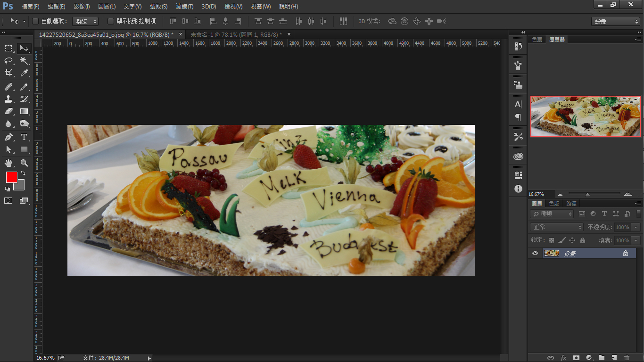Create a new layer group
The height and width of the screenshot is (362, 644).
point(601,358)
